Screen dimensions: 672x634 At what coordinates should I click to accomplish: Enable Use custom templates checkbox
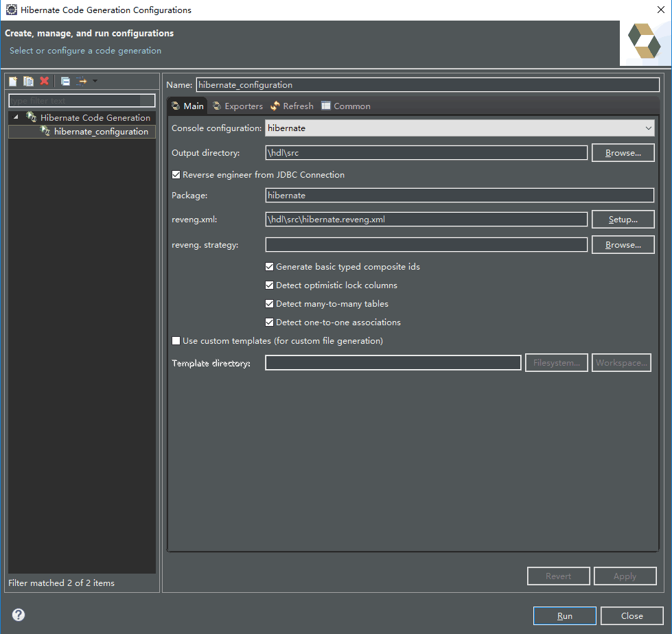click(x=176, y=341)
